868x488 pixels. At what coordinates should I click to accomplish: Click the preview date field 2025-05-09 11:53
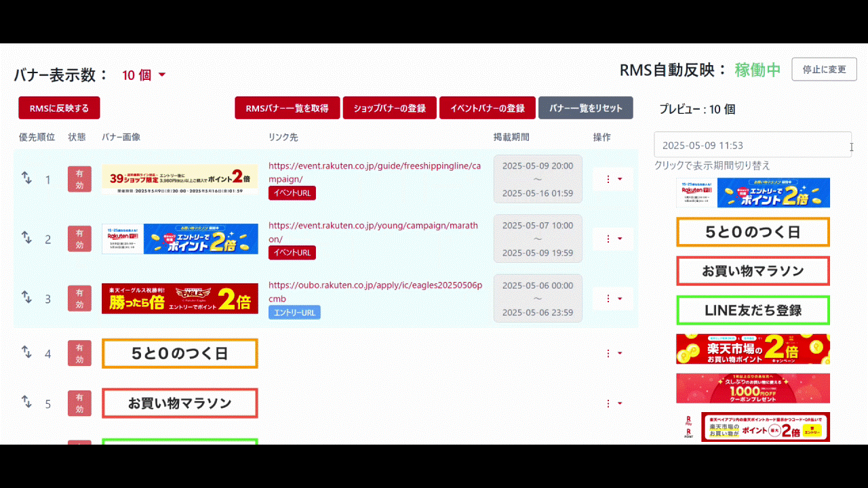click(753, 145)
